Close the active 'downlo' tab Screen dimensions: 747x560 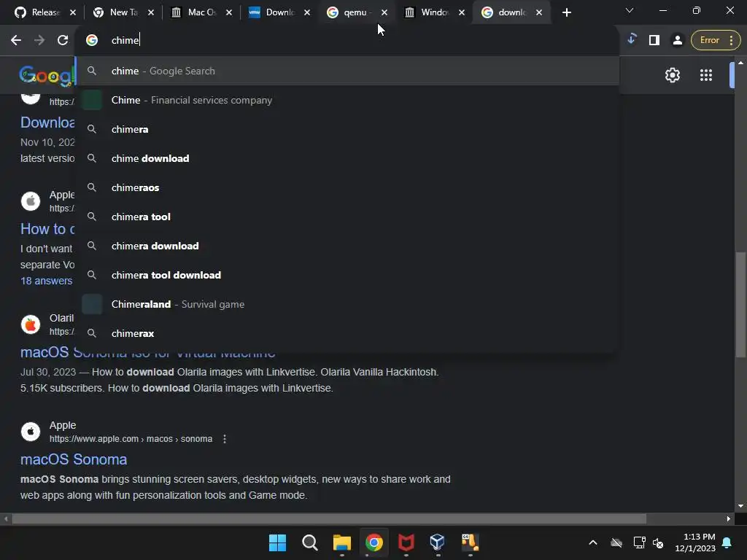539,12
